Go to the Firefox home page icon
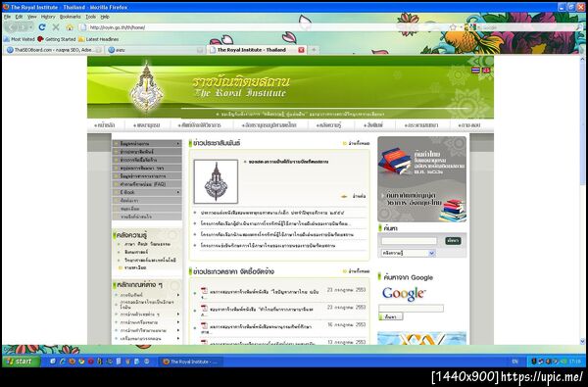Image resolution: width=588 pixels, height=387 pixels. [x=70, y=27]
